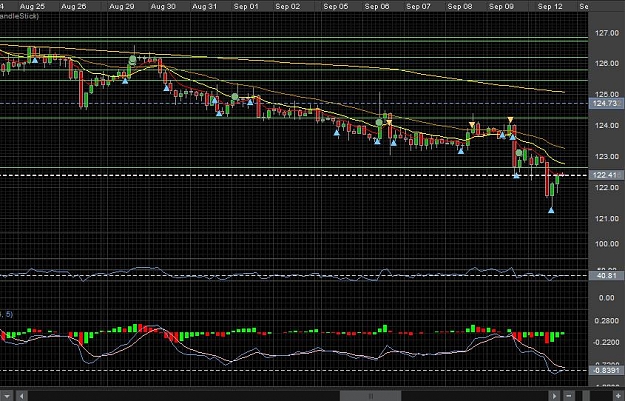Click the -0.2200 MACD axis label
Image resolution: width=625 pixels, height=401 pixels.
click(x=607, y=342)
